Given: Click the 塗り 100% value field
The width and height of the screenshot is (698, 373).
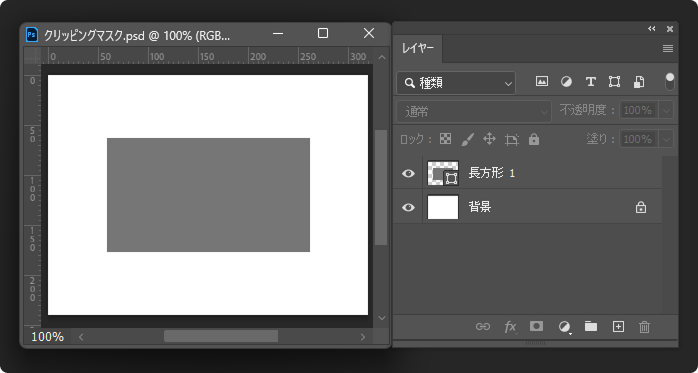Looking at the screenshot, I should (x=638, y=139).
